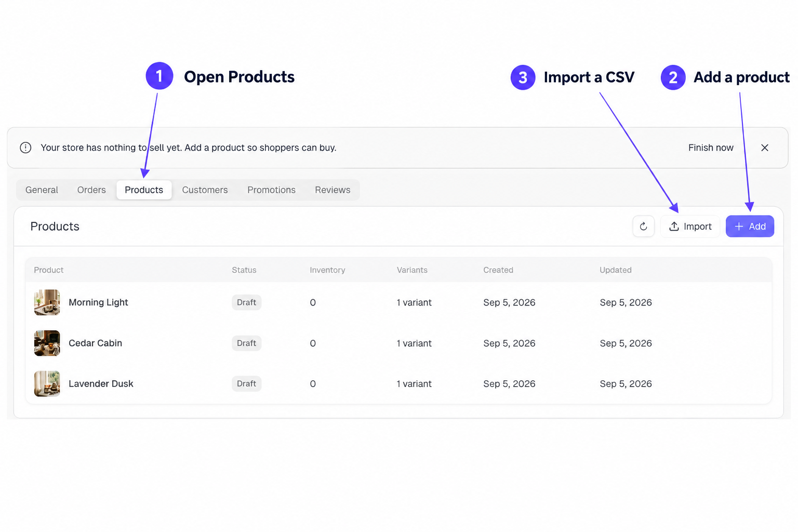This screenshot has width=798, height=532.
Task: Click the Cedar Cabin product thumbnail
Action: tap(47, 343)
